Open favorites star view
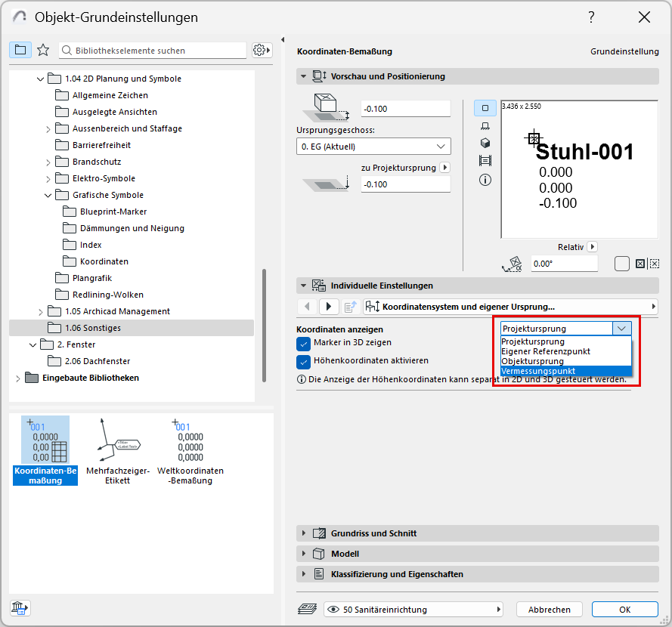Image resolution: width=672 pixels, height=627 pixels. click(x=43, y=50)
